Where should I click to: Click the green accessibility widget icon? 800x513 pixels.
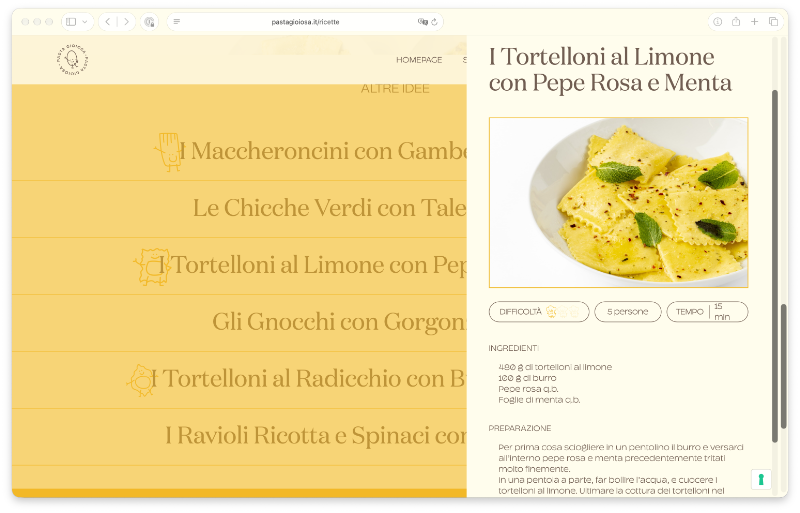(761, 479)
